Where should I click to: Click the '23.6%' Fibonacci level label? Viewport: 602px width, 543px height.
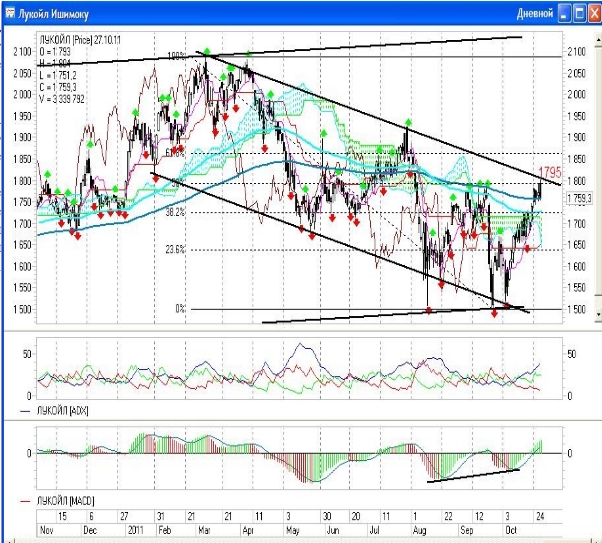click(175, 250)
